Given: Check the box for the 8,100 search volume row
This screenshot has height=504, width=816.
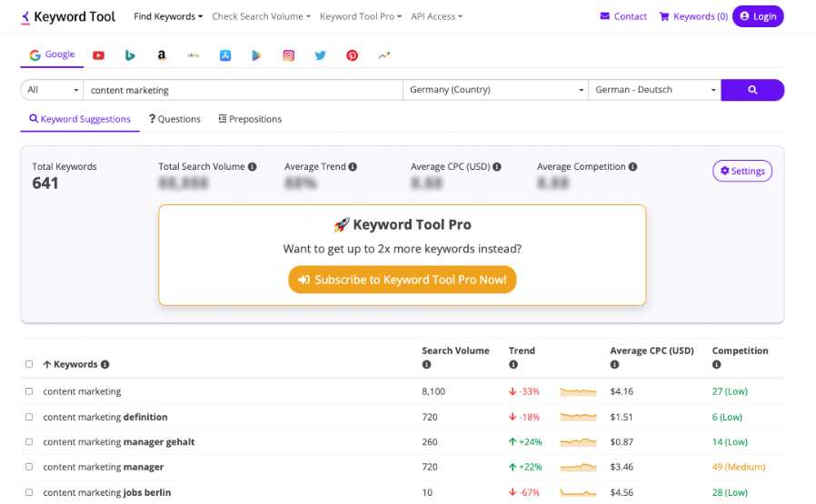Looking at the screenshot, I should (x=29, y=391).
